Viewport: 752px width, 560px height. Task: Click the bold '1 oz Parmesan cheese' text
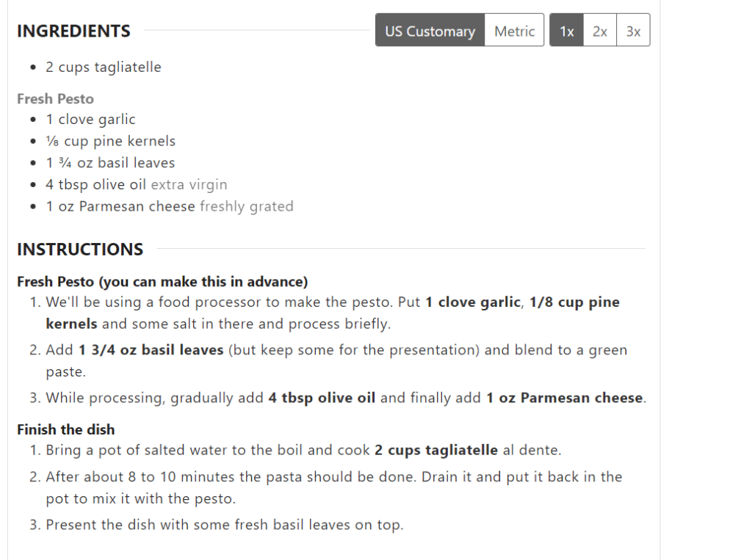coord(567,397)
